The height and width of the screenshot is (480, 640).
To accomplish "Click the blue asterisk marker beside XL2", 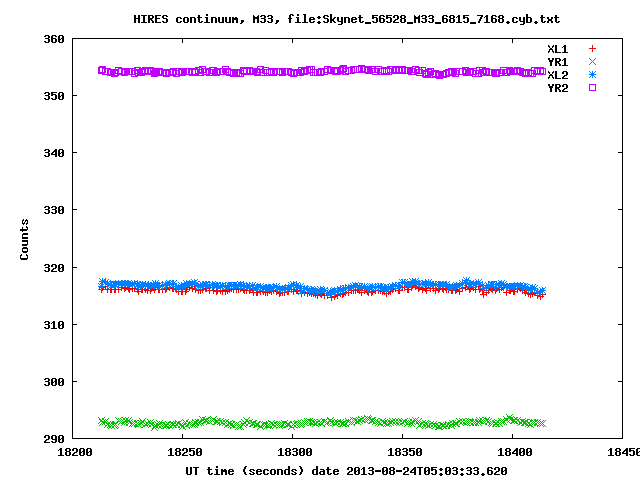I will click(592, 75).
